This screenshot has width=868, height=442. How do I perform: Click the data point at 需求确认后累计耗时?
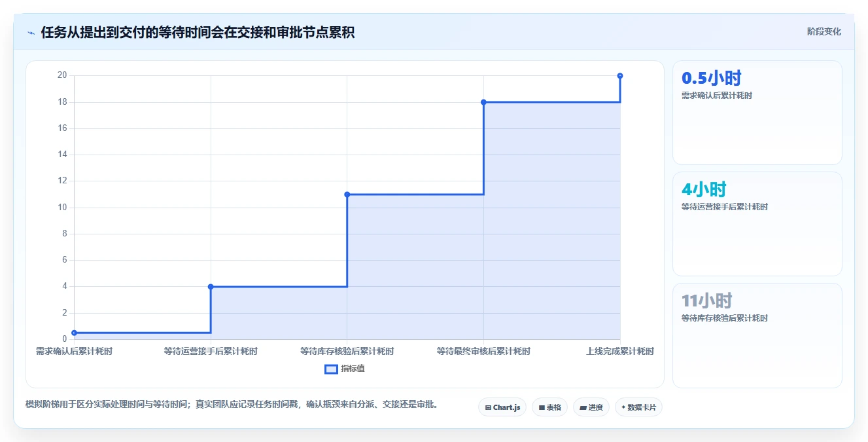coord(74,333)
